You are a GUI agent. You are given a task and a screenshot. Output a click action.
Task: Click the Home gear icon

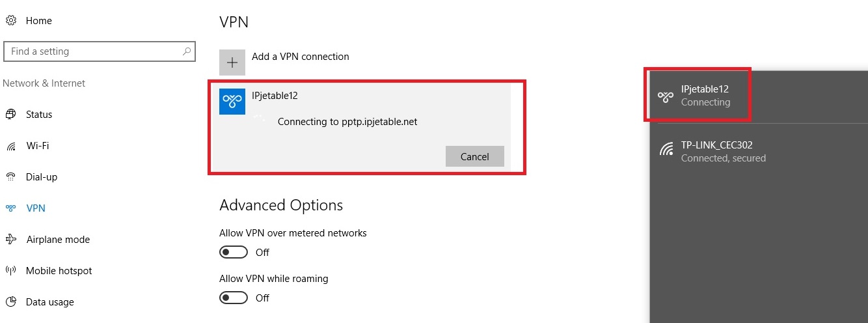click(x=10, y=20)
